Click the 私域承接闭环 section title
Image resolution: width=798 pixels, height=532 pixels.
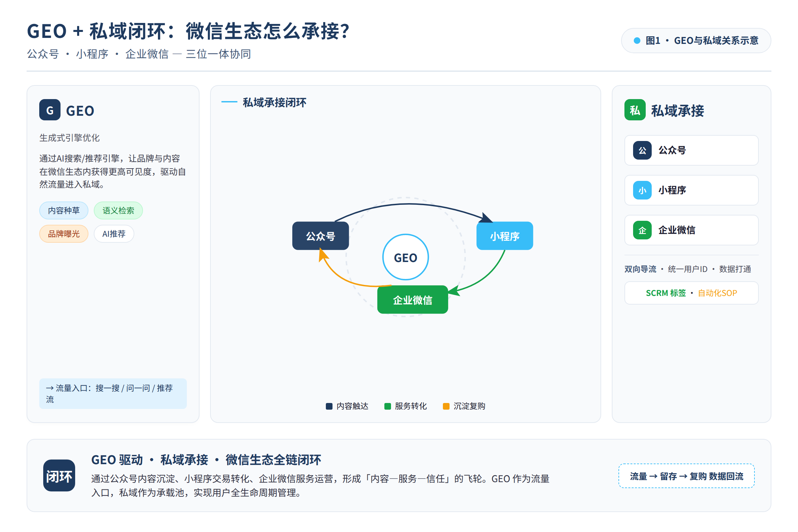click(275, 102)
